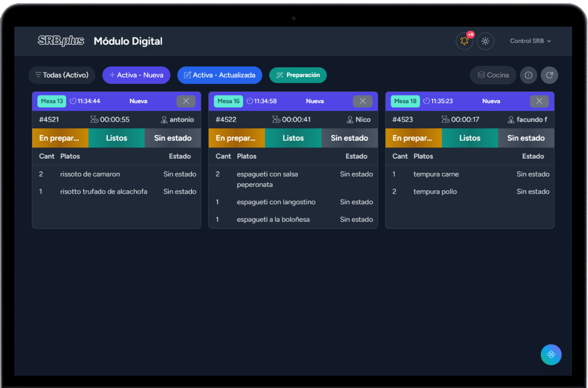Screen dimensions: 588x388
Task: Open the notifications bell with +9 badge
Action: [x=464, y=41]
